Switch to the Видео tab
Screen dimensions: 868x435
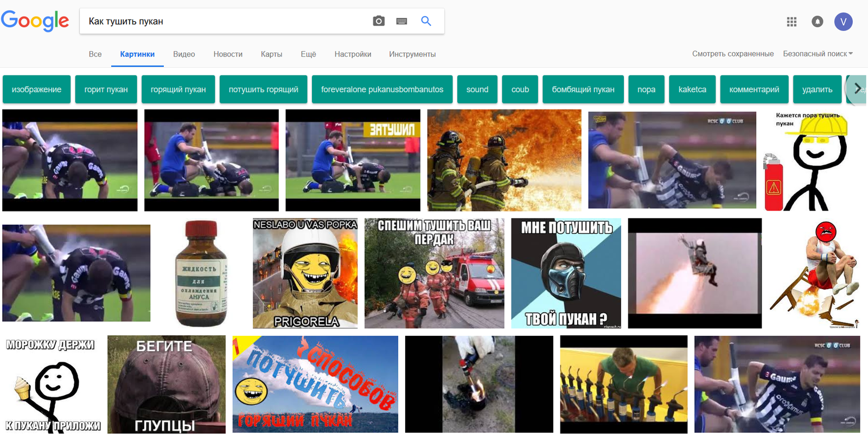pyautogui.click(x=184, y=54)
